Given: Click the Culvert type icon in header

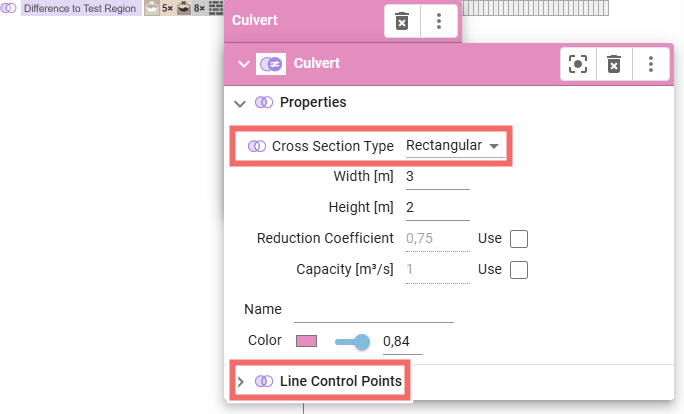Looking at the screenshot, I should 271,64.
